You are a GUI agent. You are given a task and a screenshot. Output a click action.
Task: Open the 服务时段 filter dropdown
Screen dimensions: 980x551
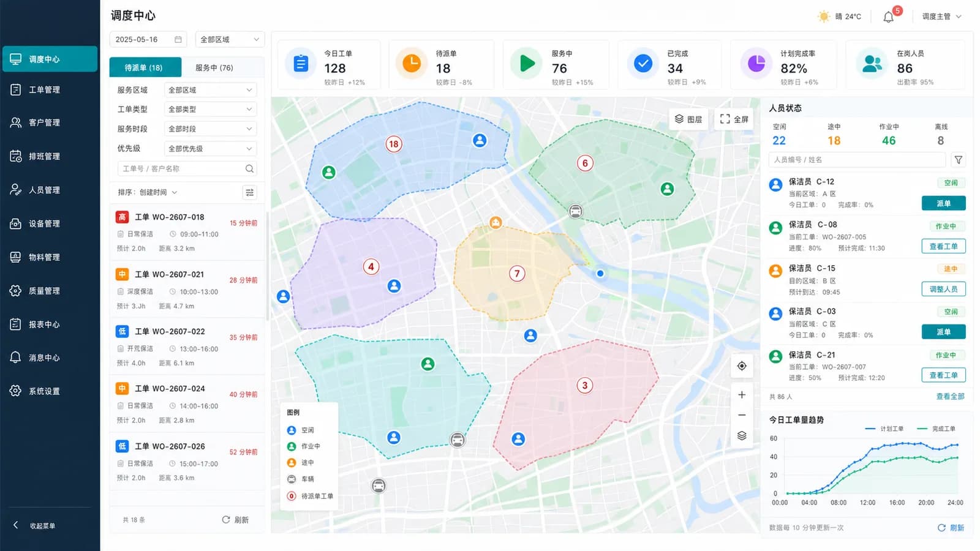pos(210,129)
